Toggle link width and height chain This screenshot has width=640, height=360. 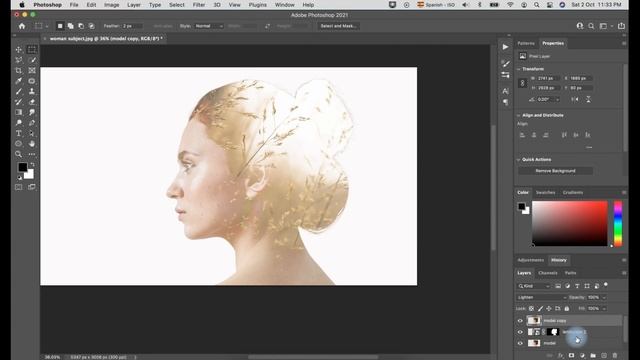click(x=522, y=83)
